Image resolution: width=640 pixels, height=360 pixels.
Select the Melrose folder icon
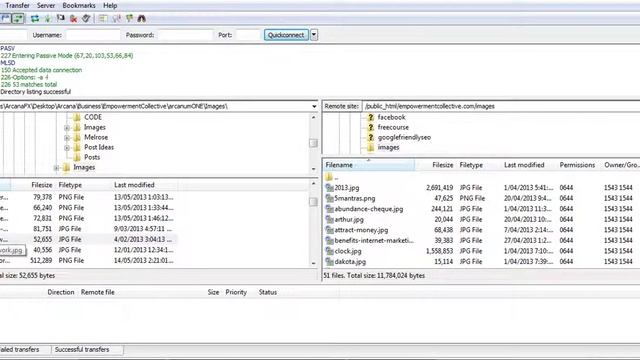click(77, 138)
